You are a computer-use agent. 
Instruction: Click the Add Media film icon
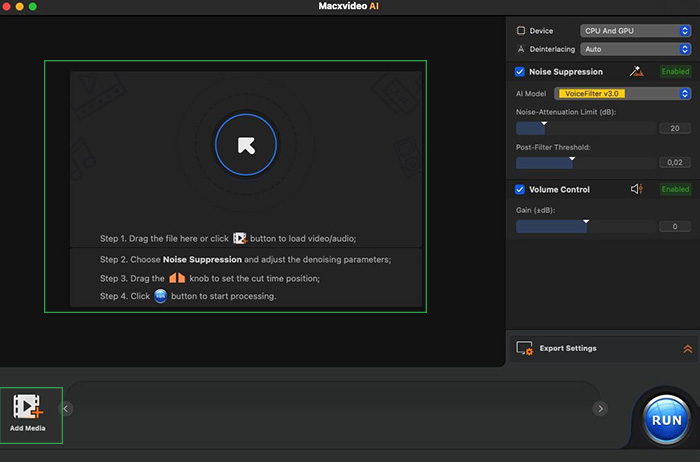(x=28, y=406)
